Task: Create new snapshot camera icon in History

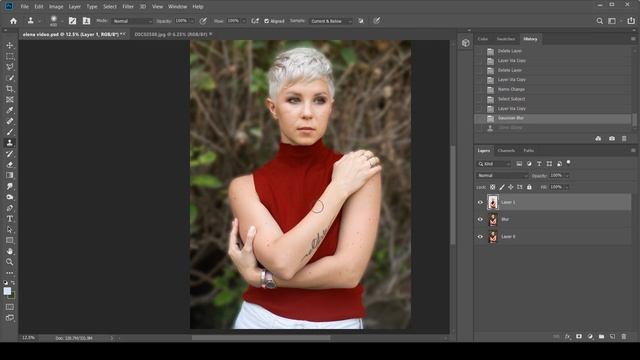Action: (611, 139)
